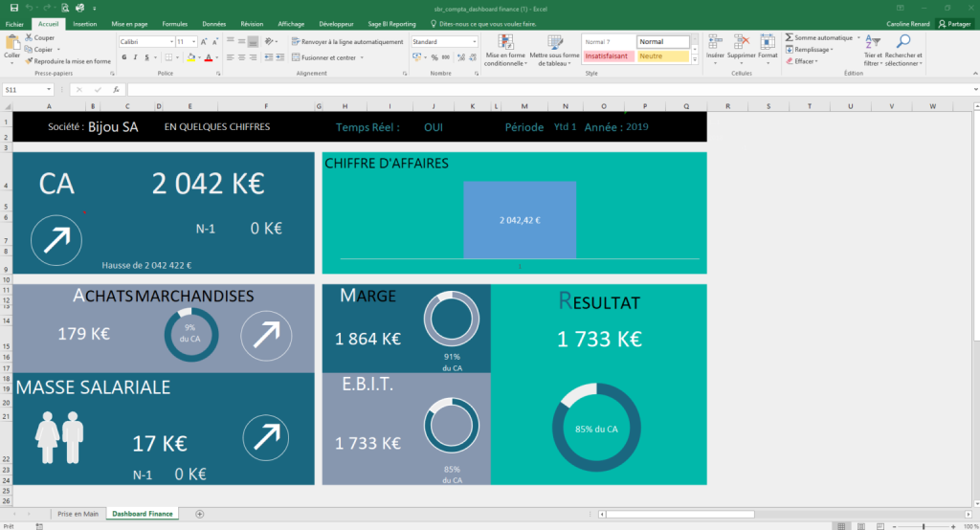
Task: Click the Partager share button
Action: click(953, 23)
